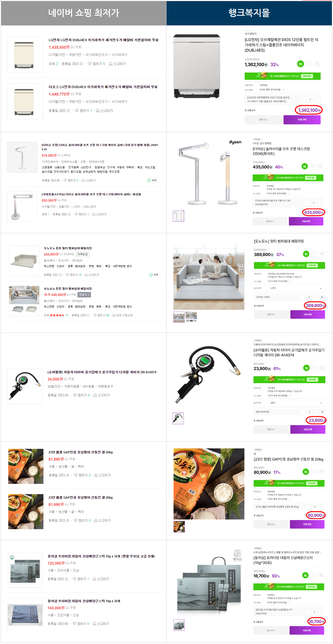Viewport: 333px width, 644px height.
Task: Click the heart icon for 동의삼 ginseng sticks
Action: [x=313, y=575]
